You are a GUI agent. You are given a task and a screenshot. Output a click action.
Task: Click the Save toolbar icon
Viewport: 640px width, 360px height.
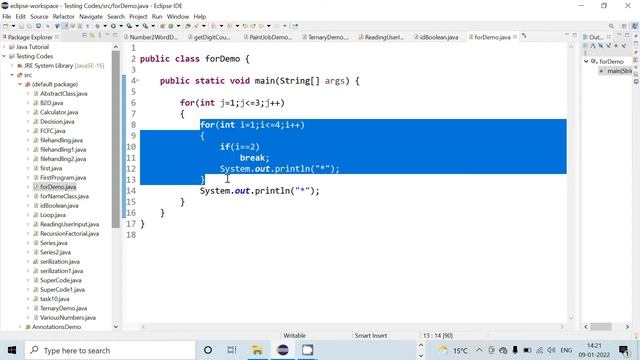click(x=21, y=26)
